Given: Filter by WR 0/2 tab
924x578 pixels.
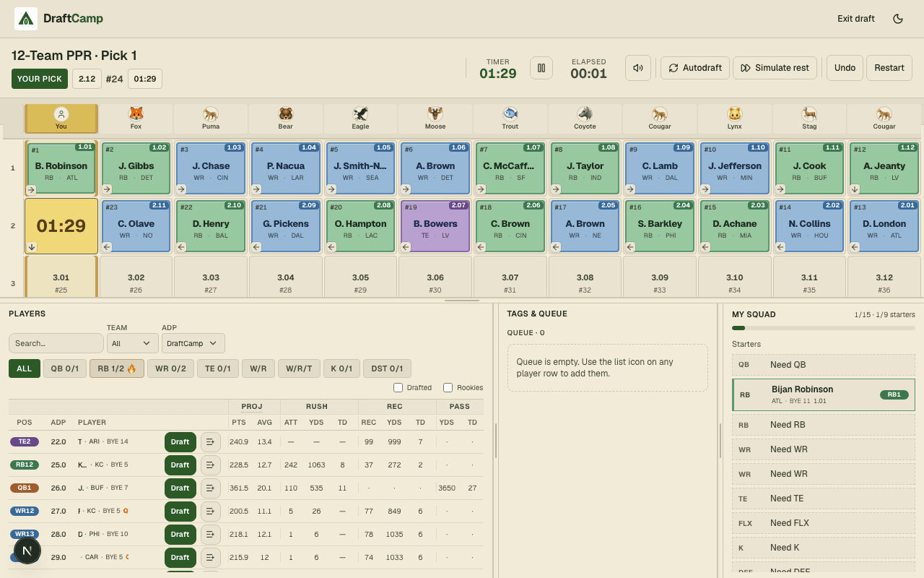Looking at the screenshot, I should tap(171, 368).
